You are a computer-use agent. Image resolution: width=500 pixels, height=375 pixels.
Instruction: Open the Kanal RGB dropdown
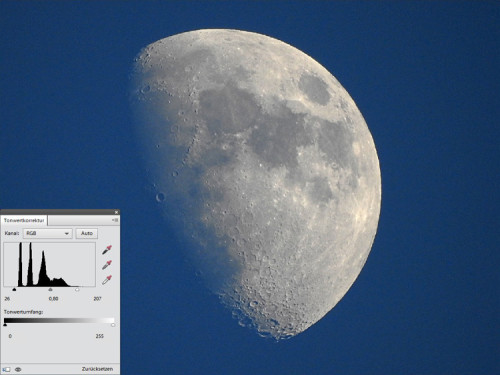click(47, 233)
